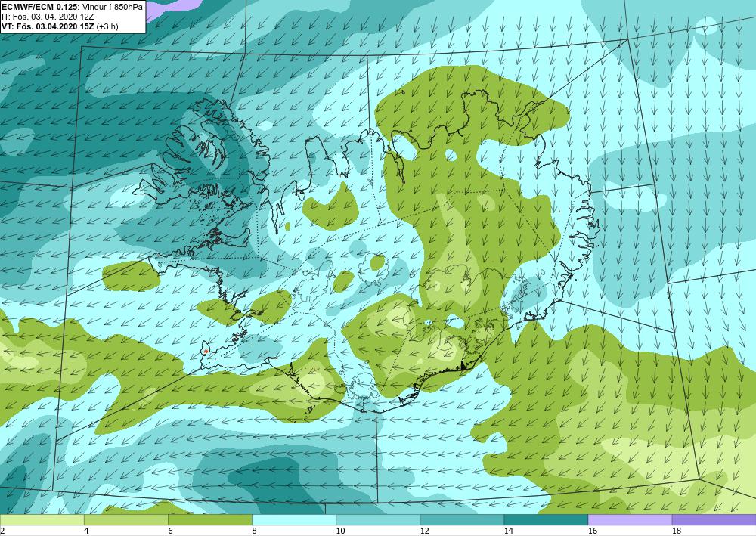The image size is (756, 536).
Task: Click the legend value label '14'
Action: [x=509, y=531]
